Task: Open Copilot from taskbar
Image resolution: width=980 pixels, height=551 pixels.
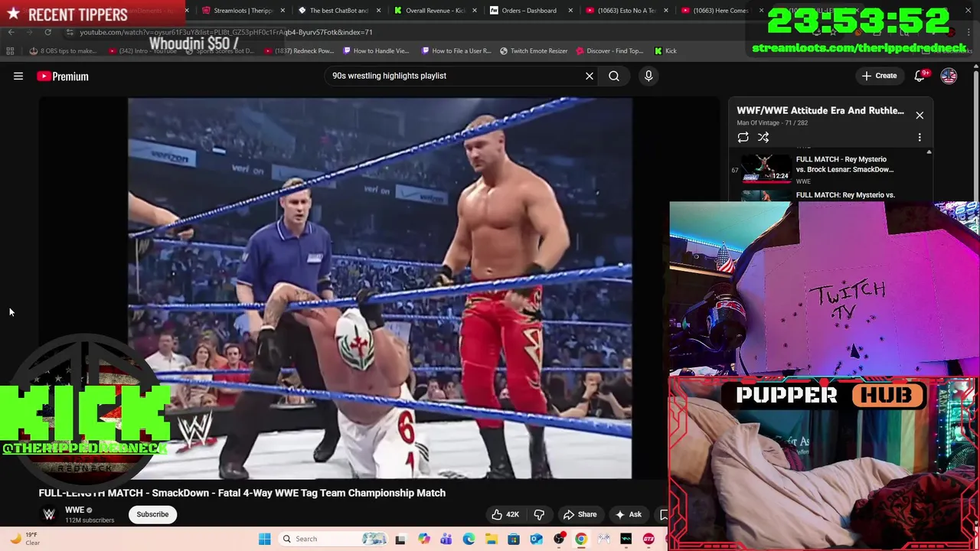Action: [x=423, y=539]
